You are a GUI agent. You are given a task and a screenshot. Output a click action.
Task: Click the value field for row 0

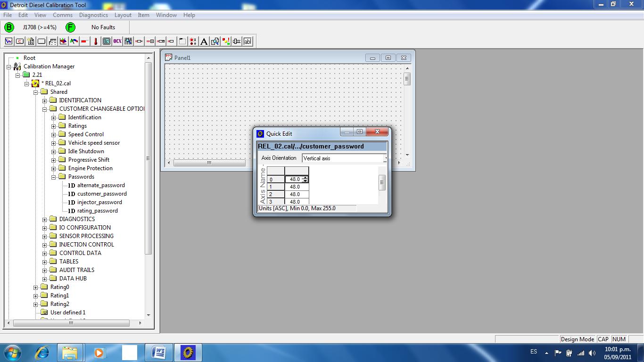pos(294,179)
